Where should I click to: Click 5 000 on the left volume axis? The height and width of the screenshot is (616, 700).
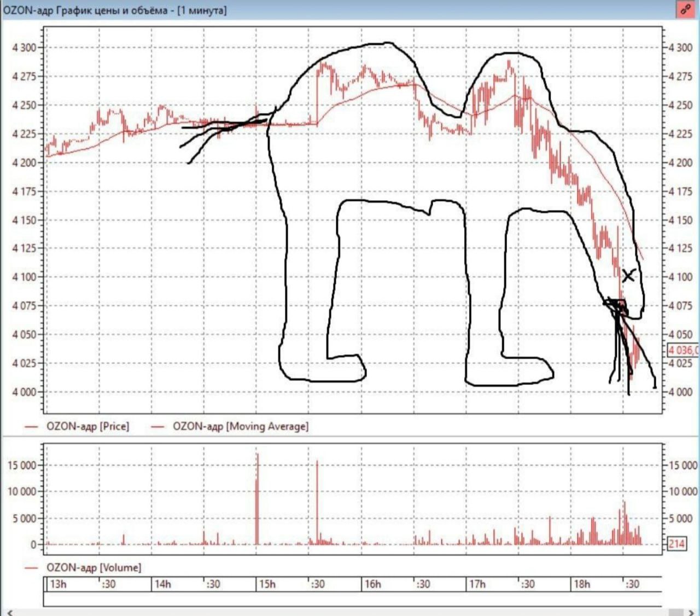pyautogui.click(x=25, y=518)
